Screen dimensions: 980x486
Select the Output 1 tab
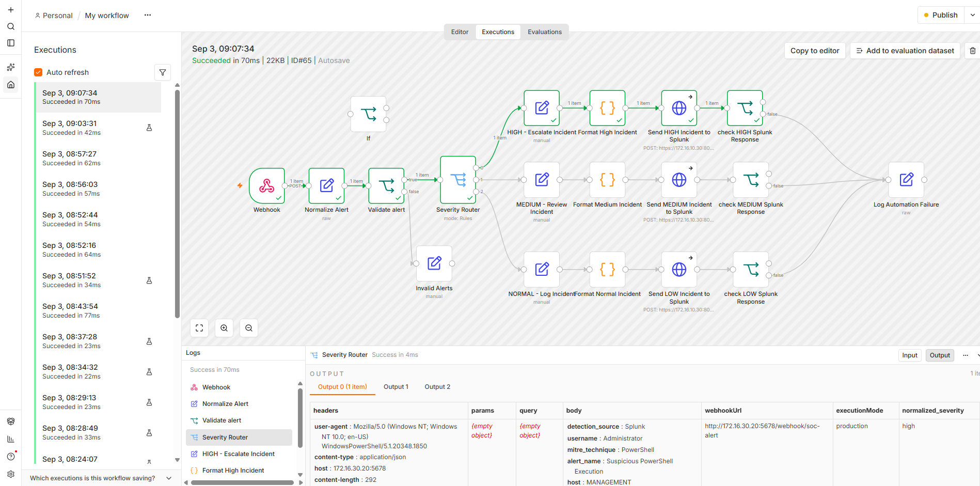396,387
